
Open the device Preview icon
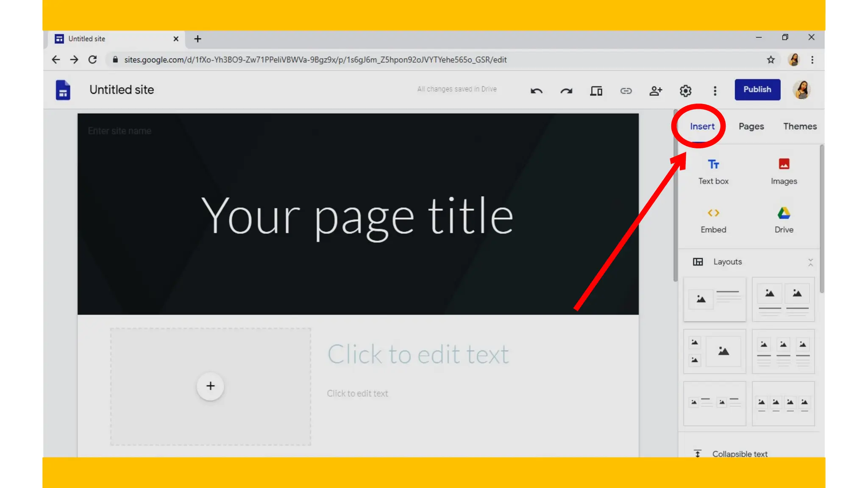(x=596, y=91)
